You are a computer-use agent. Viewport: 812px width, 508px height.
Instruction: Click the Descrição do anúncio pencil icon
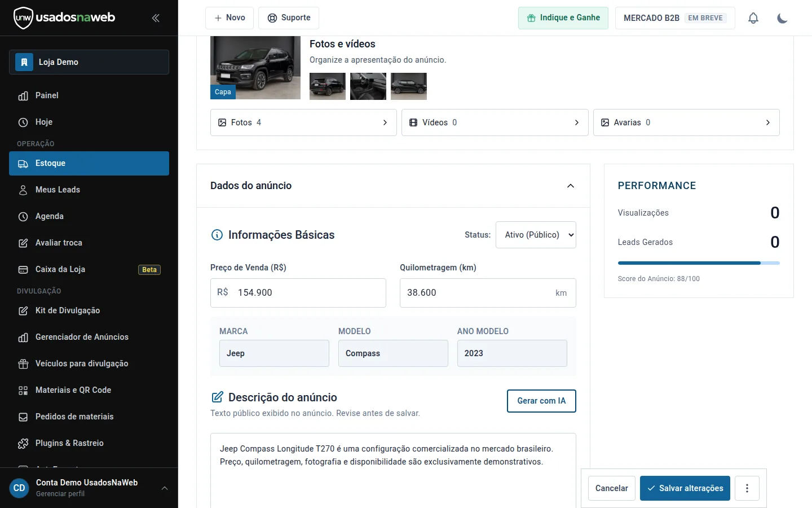click(x=217, y=397)
